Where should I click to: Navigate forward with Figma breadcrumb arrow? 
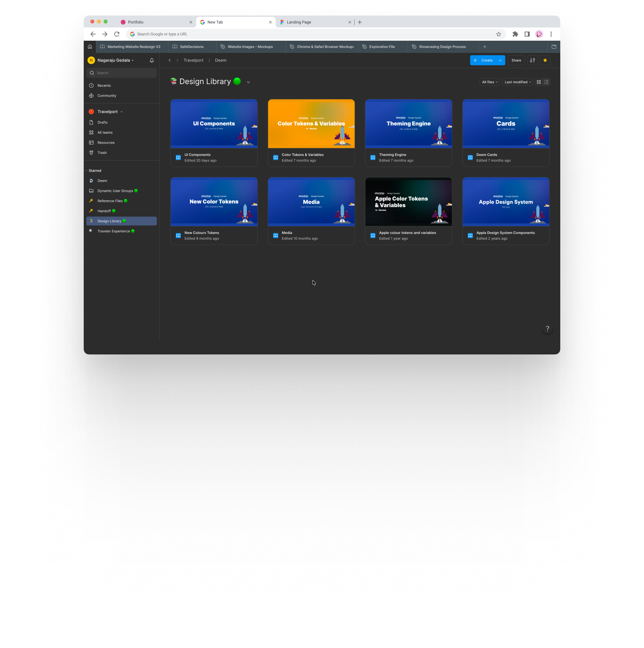pos(177,60)
